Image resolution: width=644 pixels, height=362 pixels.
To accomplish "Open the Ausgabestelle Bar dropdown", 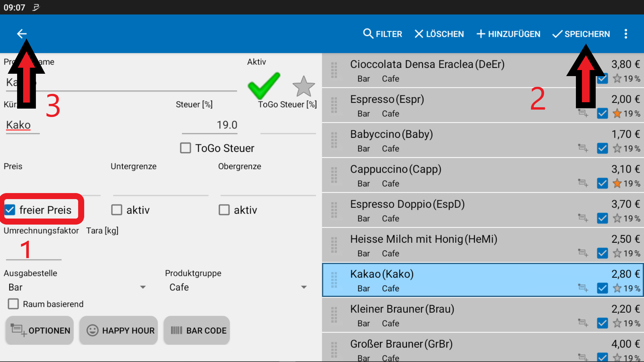I will [77, 287].
